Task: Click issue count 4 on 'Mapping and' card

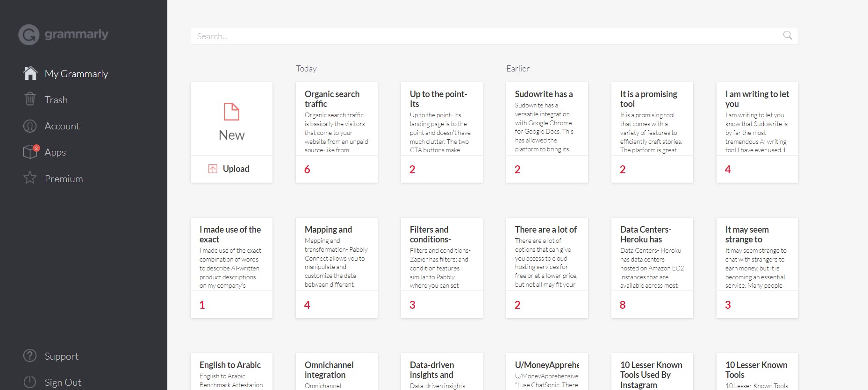Action: tap(307, 305)
